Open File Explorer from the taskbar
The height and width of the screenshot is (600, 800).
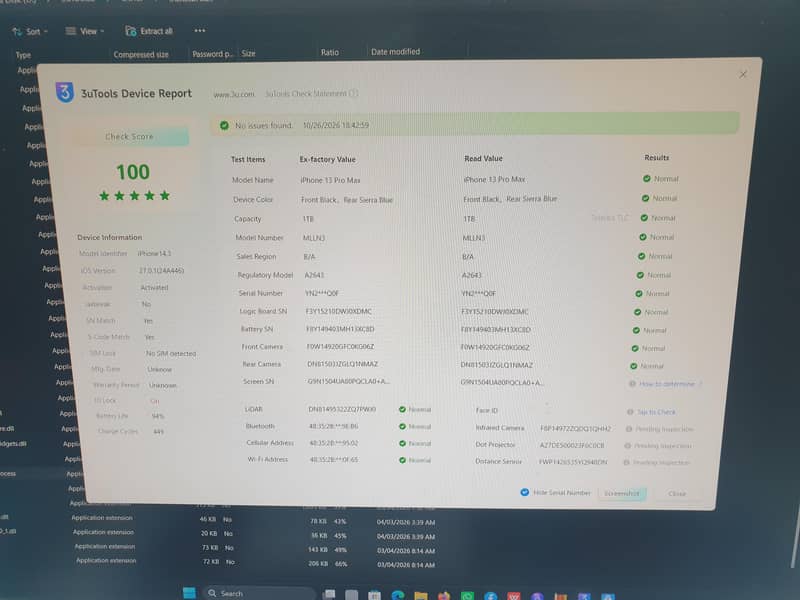(x=421, y=595)
